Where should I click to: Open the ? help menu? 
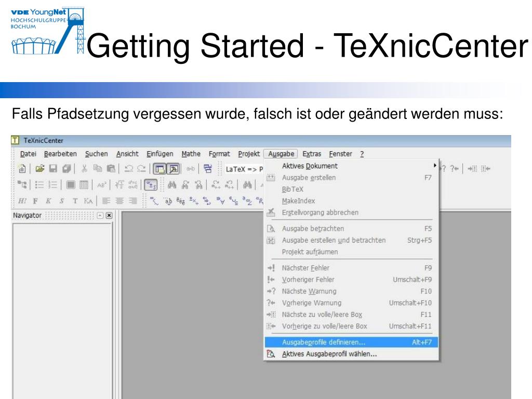(x=362, y=154)
